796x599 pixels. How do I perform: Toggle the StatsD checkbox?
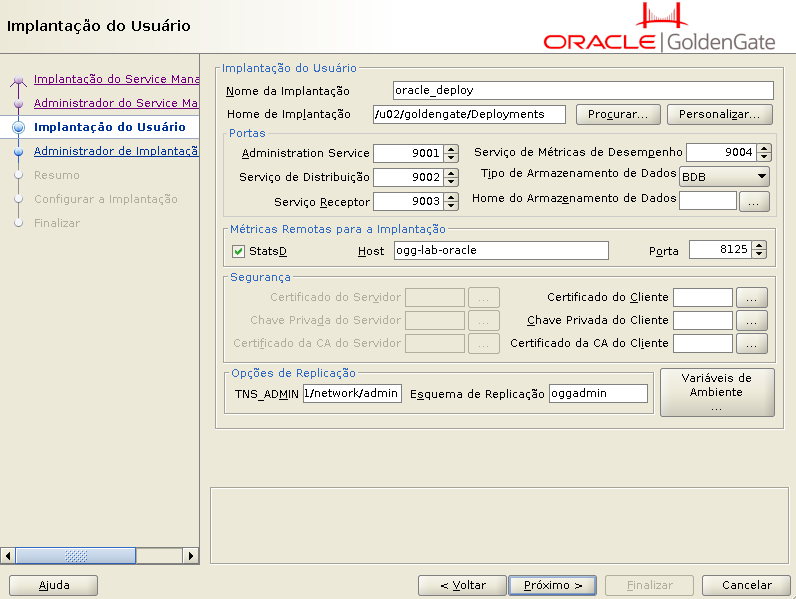238,251
